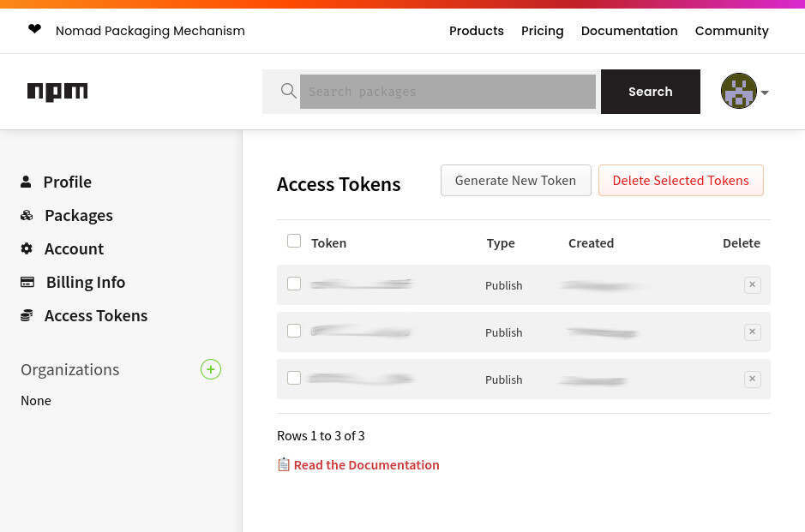Add organization with green plus icon
Screen dimensions: 805x532
[211, 369]
